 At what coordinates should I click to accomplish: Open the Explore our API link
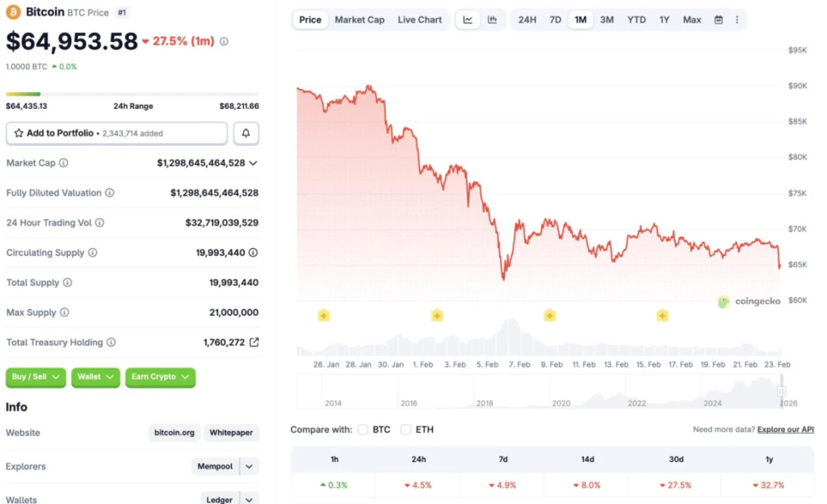pyautogui.click(x=785, y=430)
